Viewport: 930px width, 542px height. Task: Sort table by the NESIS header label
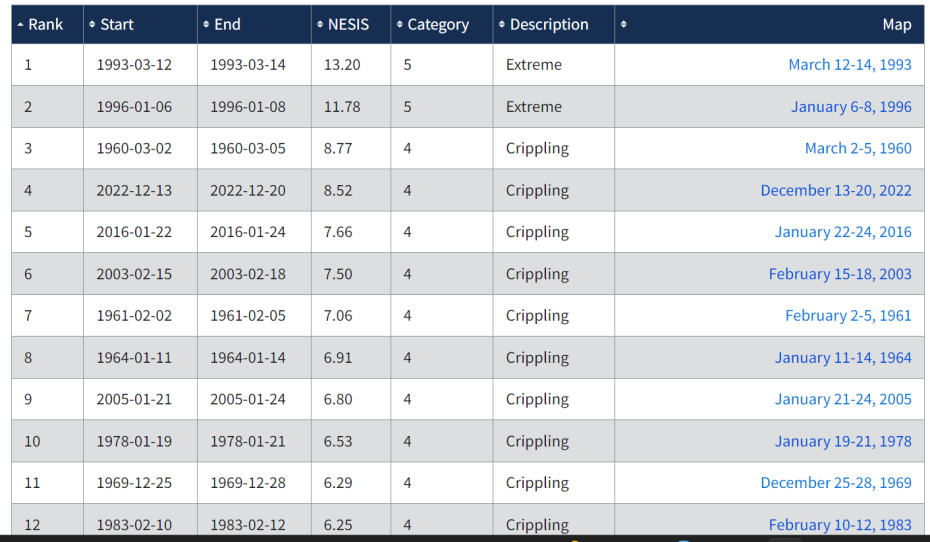348,24
